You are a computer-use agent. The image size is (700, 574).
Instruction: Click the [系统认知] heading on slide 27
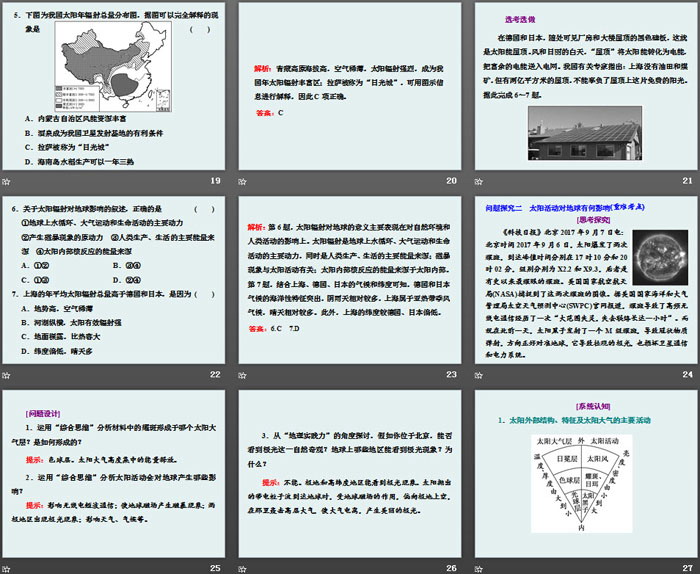click(593, 406)
